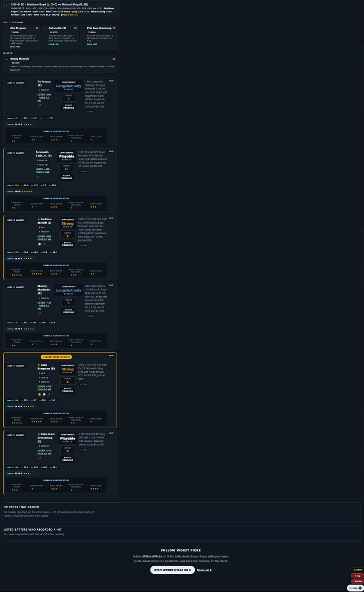Screen dimensions: 364x592
Task: Add Pete Crow Armstrong to Gambly
Action: (16, 435)
